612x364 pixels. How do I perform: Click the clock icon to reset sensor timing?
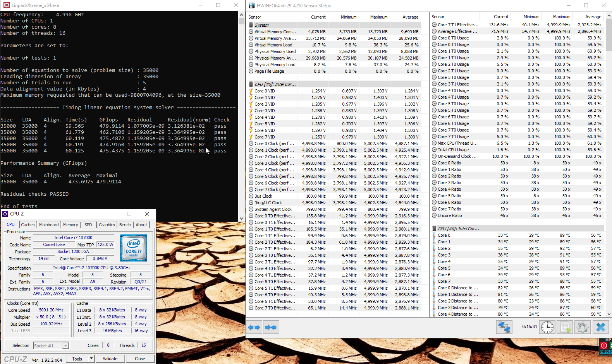[x=547, y=327]
